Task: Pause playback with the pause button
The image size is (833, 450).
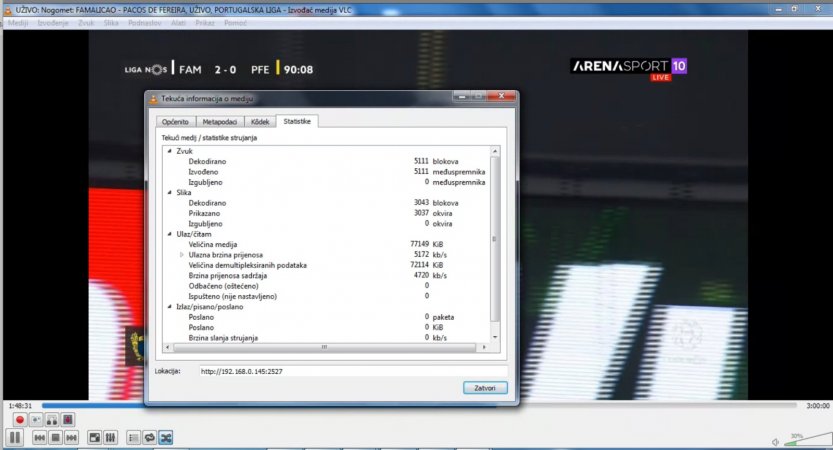Action: [15, 438]
